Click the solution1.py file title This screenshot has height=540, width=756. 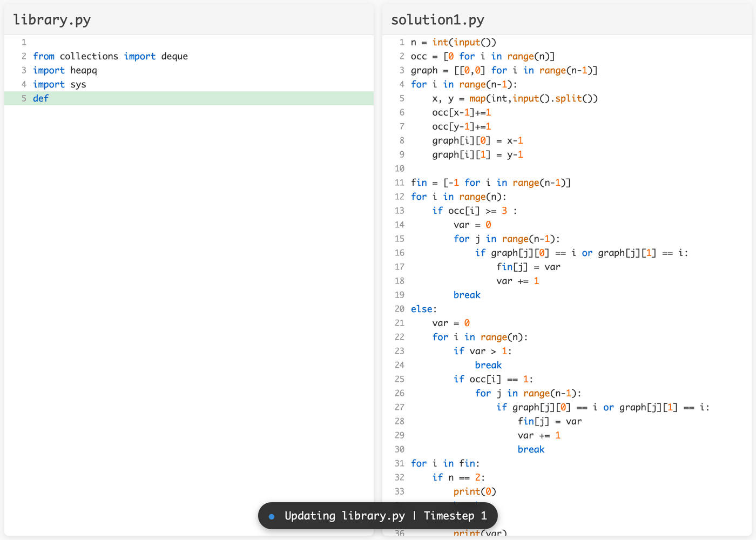coord(437,20)
